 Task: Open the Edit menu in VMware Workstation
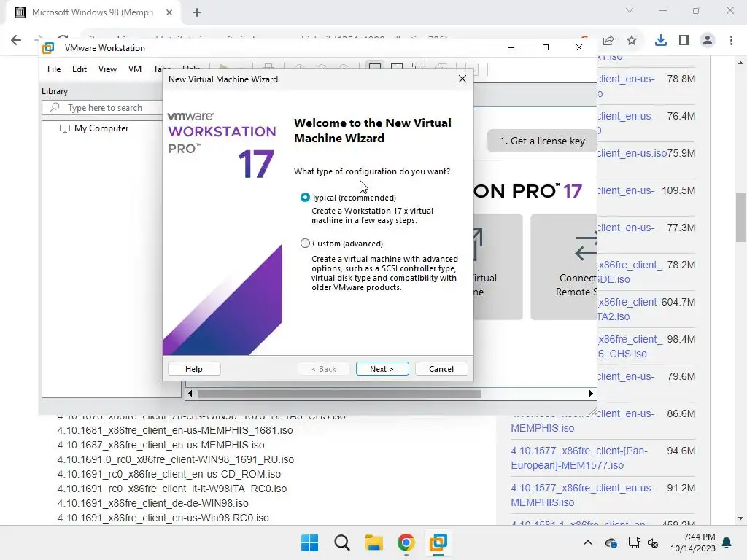pyautogui.click(x=79, y=69)
